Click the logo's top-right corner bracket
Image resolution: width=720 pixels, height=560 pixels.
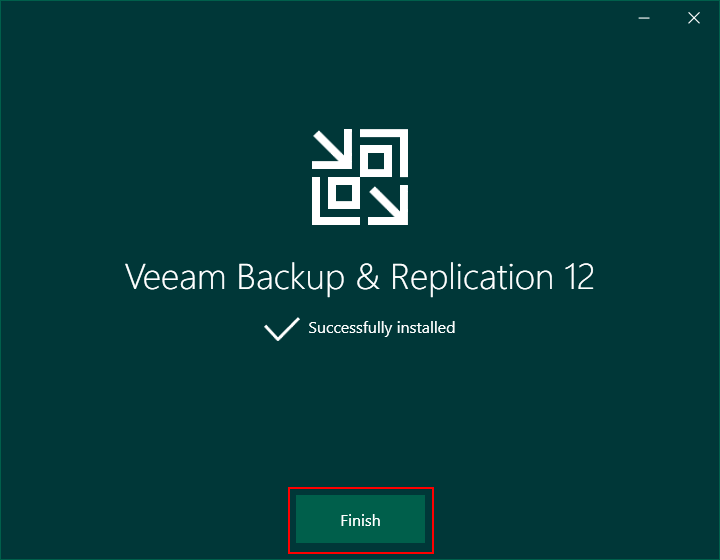(x=396, y=141)
